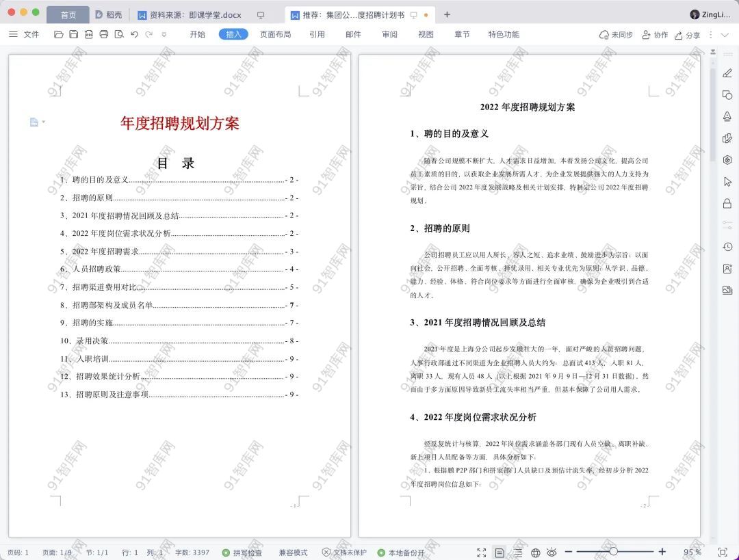Toggle local backup (本地备份开) status

pos(401,552)
